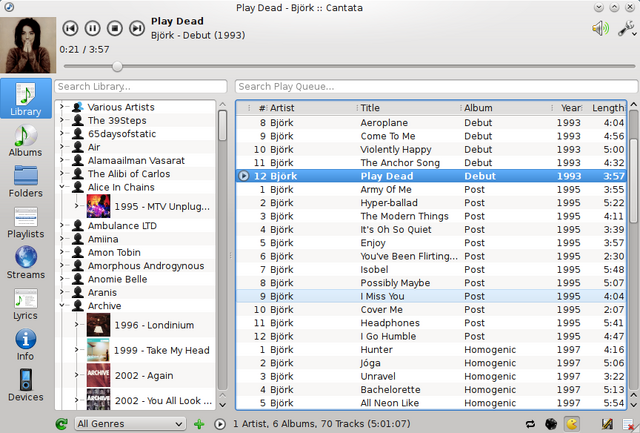Viewport: 640px width, 433px height.
Task: Expand the 2002 - Again album
Action: point(77,375)
